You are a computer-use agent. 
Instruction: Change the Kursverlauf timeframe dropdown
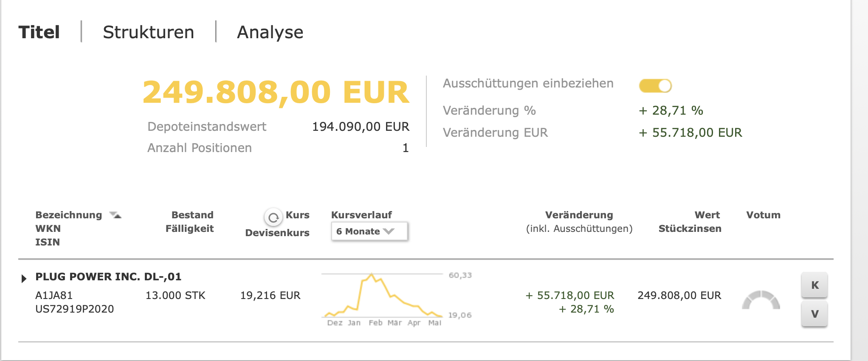[x=369, y=231]
